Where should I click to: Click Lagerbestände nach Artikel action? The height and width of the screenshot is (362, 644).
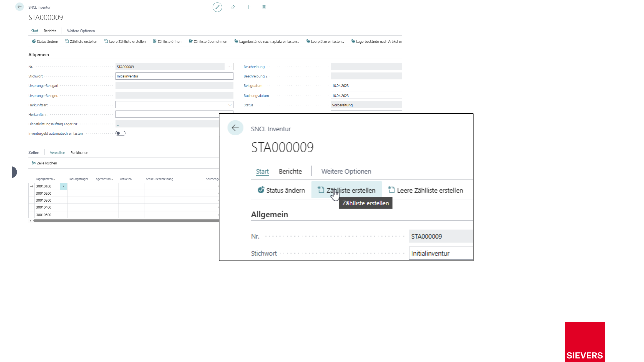376,41
